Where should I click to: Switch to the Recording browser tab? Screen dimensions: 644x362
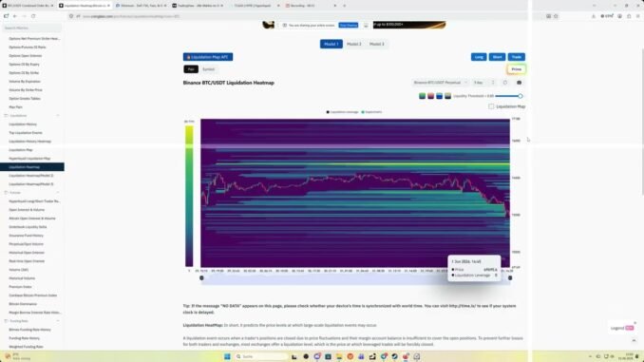coord(310,6)
